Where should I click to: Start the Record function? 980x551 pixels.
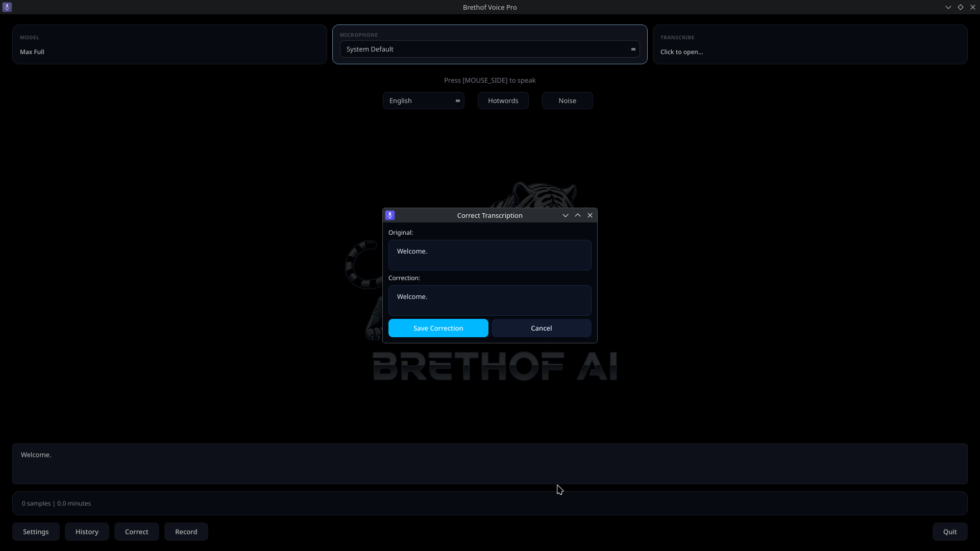[x=186, y=532]
